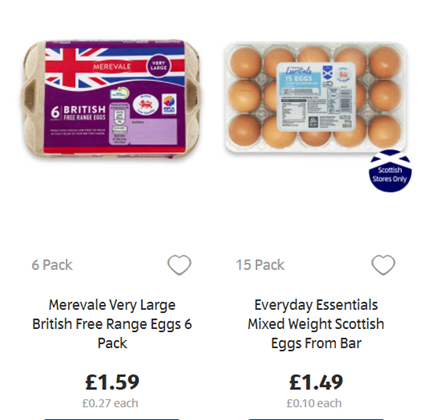The height and width of the screenshot is (420, 428).
Task: Click the £0.10 each unit price
Action: (x=314, y=403)
